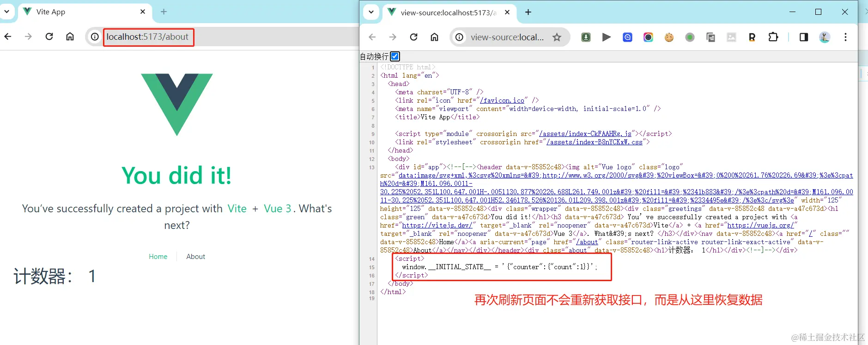
Task: Open the Vite link on the page
Action: [x=237, y=209]
